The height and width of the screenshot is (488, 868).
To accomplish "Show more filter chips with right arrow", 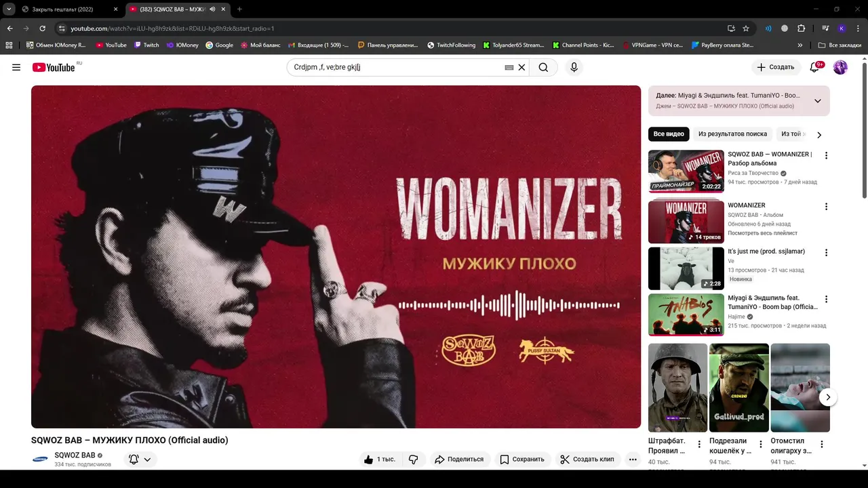I will (819, 135).
